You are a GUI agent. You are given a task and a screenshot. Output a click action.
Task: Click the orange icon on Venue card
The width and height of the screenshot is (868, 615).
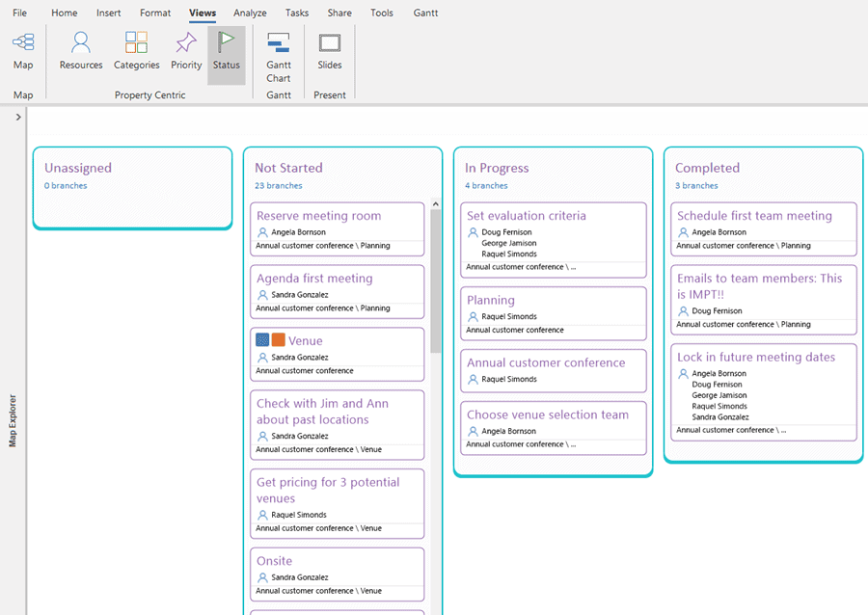tap(279, 340)
